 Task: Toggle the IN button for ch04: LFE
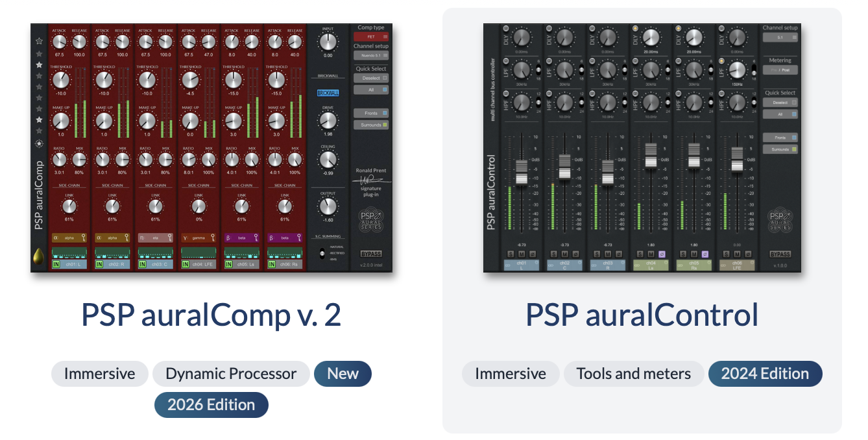coord(186,264)
